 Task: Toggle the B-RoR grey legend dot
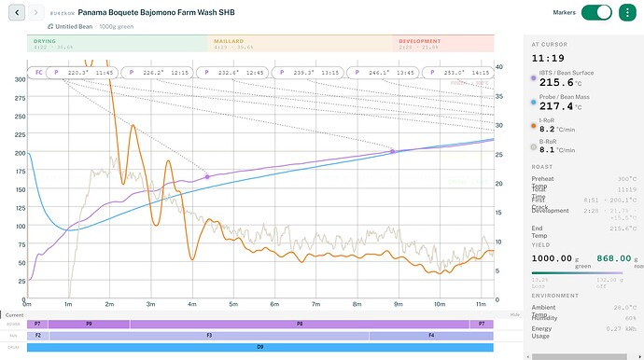click(x=534, y=146)
